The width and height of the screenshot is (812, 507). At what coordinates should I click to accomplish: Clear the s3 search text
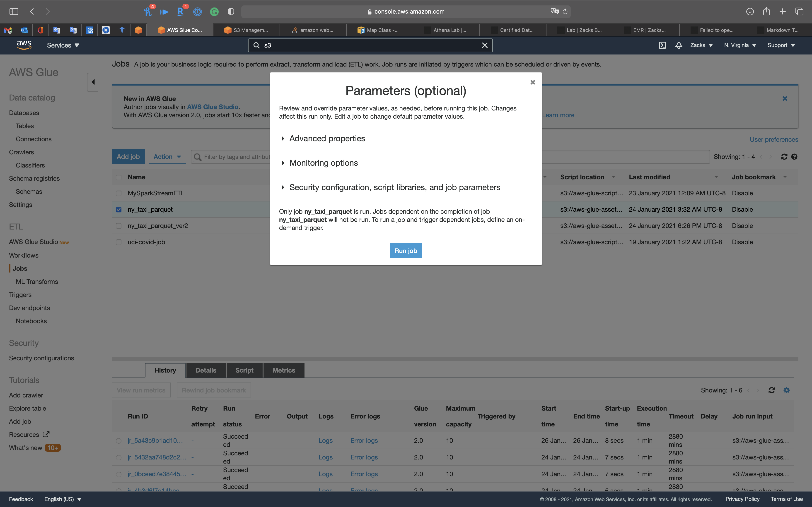[x=485, y=45]
